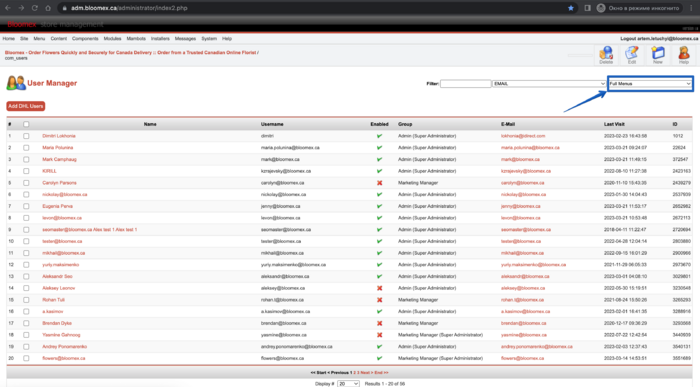The height and width of the screenshot is (387, 700).
Task: Open yuriy.maksimenko user name link
Action: tap(61, 265)
